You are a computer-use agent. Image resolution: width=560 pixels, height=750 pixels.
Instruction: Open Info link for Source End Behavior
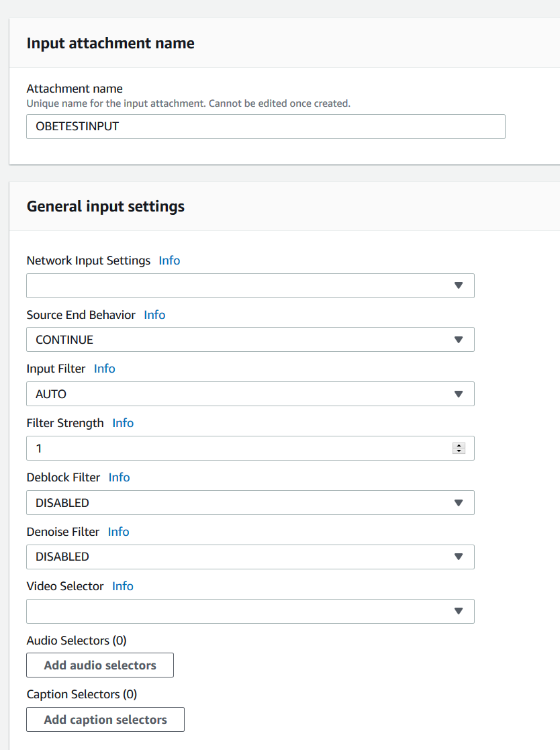(x=154, y=315)
